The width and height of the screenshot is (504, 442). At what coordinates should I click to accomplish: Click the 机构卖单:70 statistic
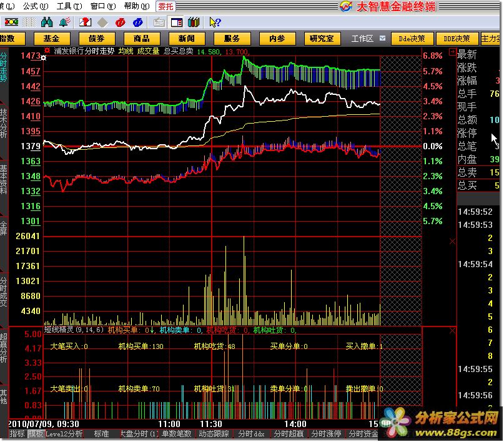tap(139, 389)
